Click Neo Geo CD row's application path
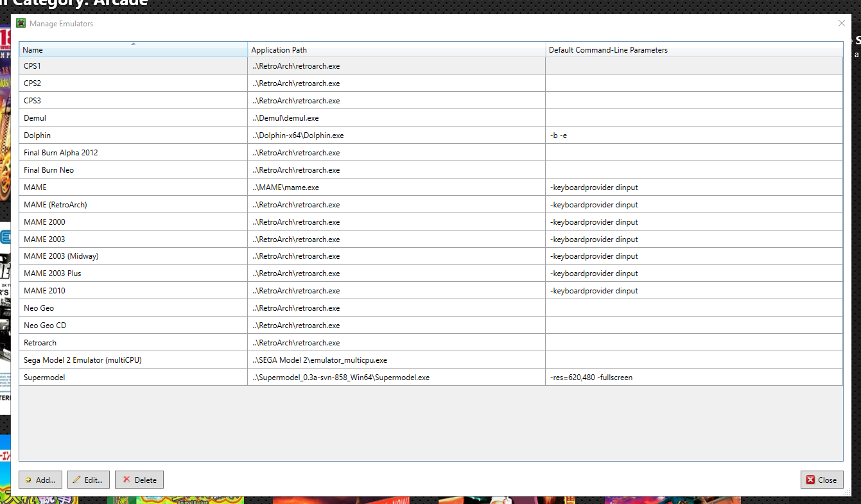This screenshot has width=861, height=504. [x=397, y=325]
